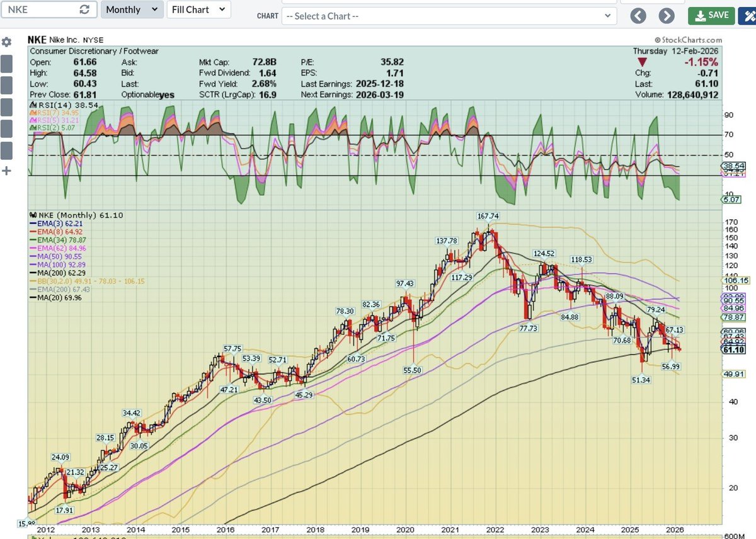Go to the next chart arrow
Screen dimensions: 756x539
click(x=667, y=15)
